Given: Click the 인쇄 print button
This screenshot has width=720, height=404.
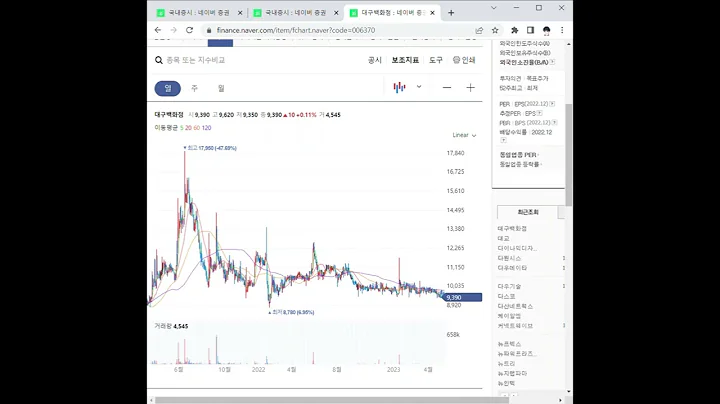Looking at the screenshot, I should (x=464, y=60).
